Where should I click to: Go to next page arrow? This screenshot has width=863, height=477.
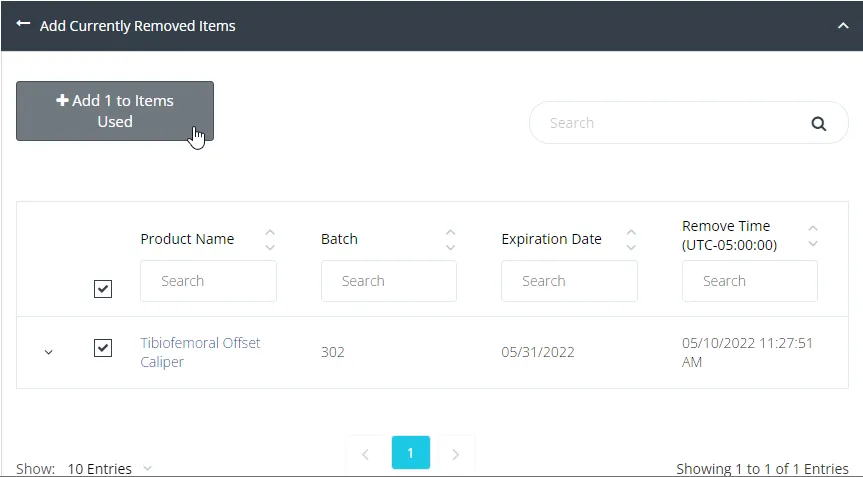tap(456, 454)
